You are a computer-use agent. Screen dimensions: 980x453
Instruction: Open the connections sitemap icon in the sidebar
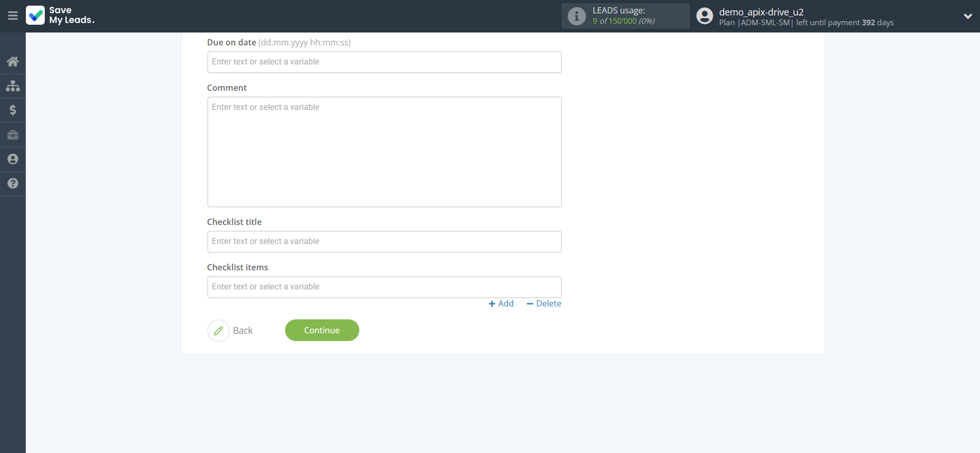(x=13, y=86)
